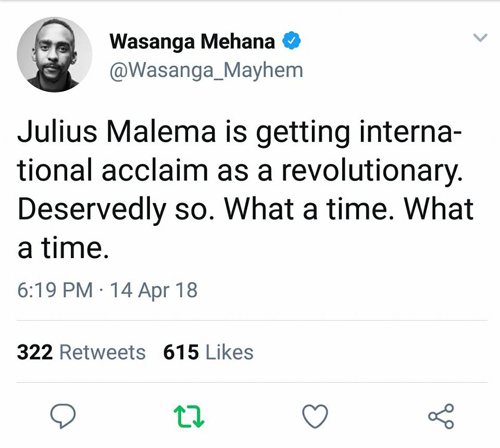Open Wasanga Mehana's profile photo
Screen dimensions: 500x448
tap(55, 55)
